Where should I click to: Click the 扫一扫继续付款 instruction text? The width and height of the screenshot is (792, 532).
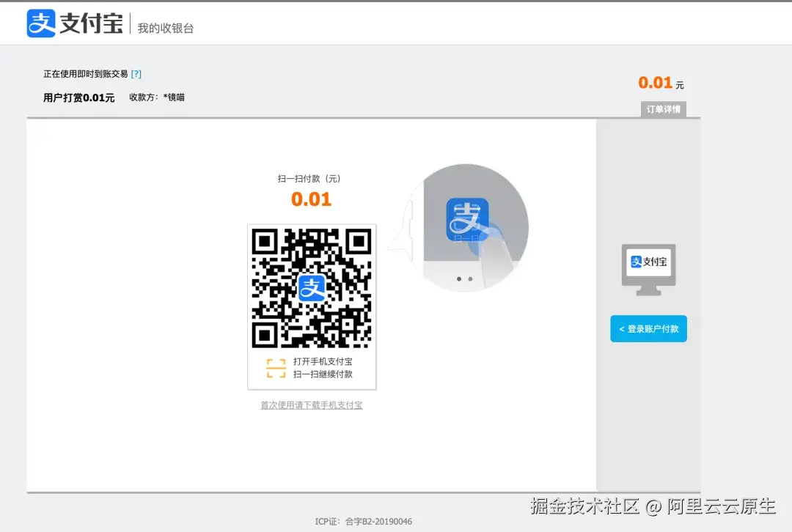pos(323,374)
